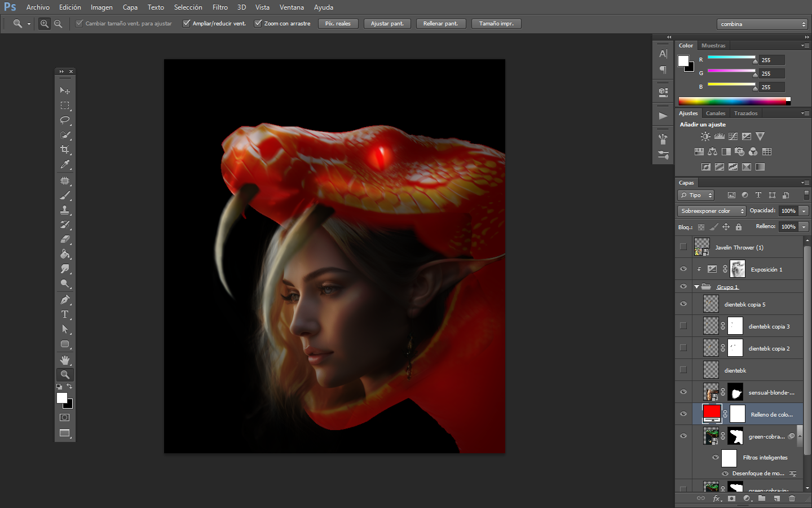Open the Color panel options menu
The width and height of the screenshot is (812, 508).
805,46
